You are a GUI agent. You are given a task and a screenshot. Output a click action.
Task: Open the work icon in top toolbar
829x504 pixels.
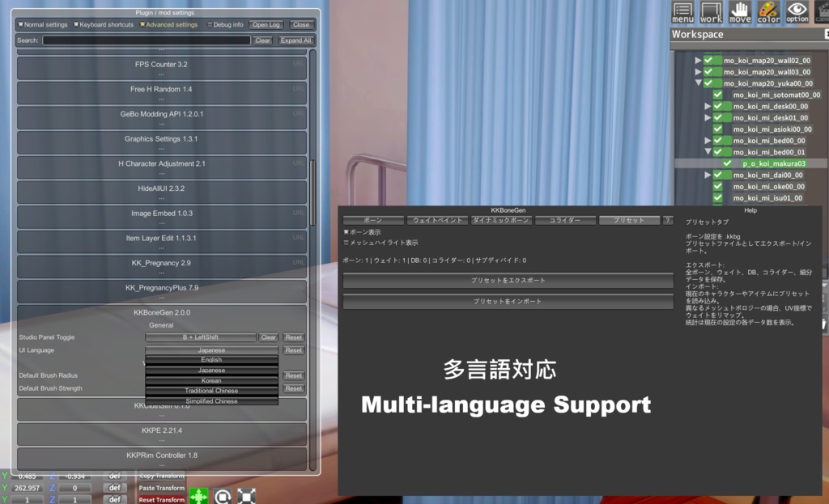711,11
